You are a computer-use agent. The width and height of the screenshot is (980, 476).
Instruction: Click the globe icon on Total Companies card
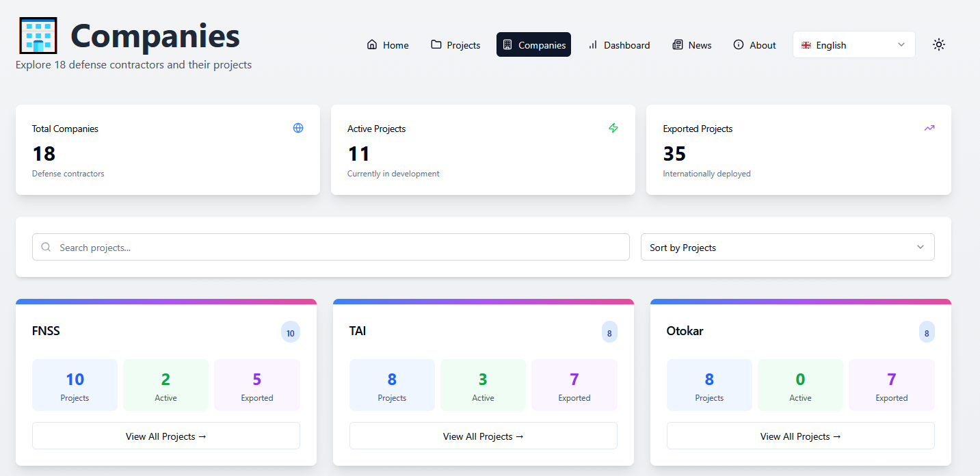point(297,128)
